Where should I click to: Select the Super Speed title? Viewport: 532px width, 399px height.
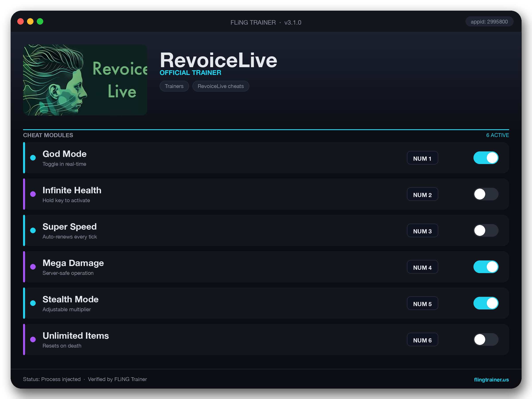[70, 227]
